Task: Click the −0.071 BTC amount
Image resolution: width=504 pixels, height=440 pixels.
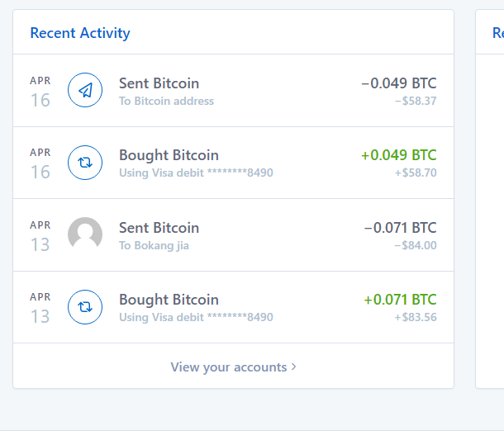Action: 400,228
